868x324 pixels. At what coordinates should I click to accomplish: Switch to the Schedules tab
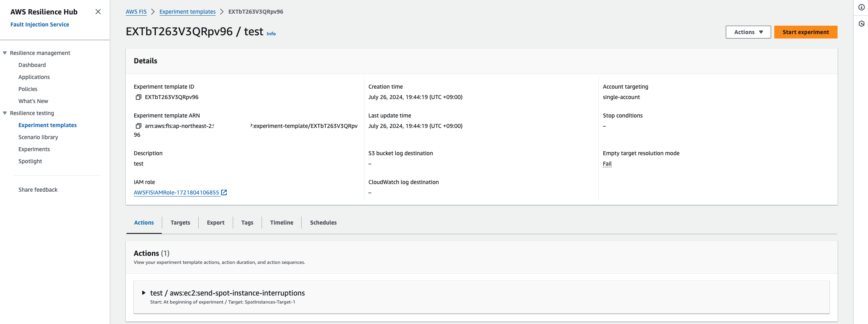(x=323, y=223)
